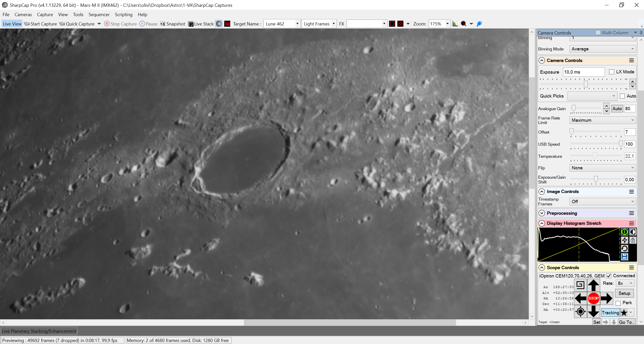
Task: Open the Zoom 175% dropdown
Action: point(439,24)
